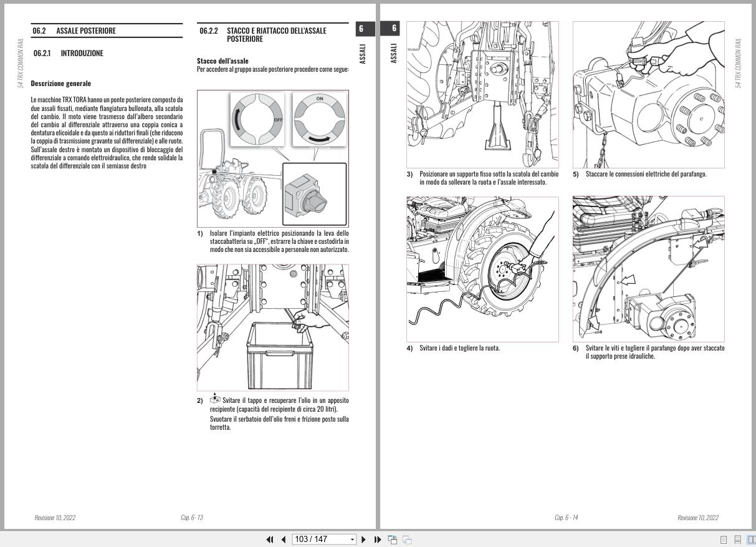Jump to the last page
This screenshot has width=756, height=547.
pos(378,539)
